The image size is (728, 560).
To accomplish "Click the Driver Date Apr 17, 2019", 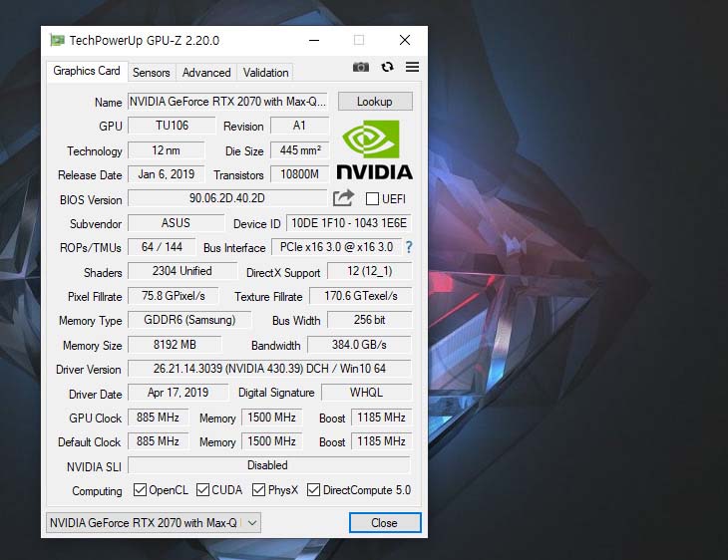I will (x=178, y=393).
